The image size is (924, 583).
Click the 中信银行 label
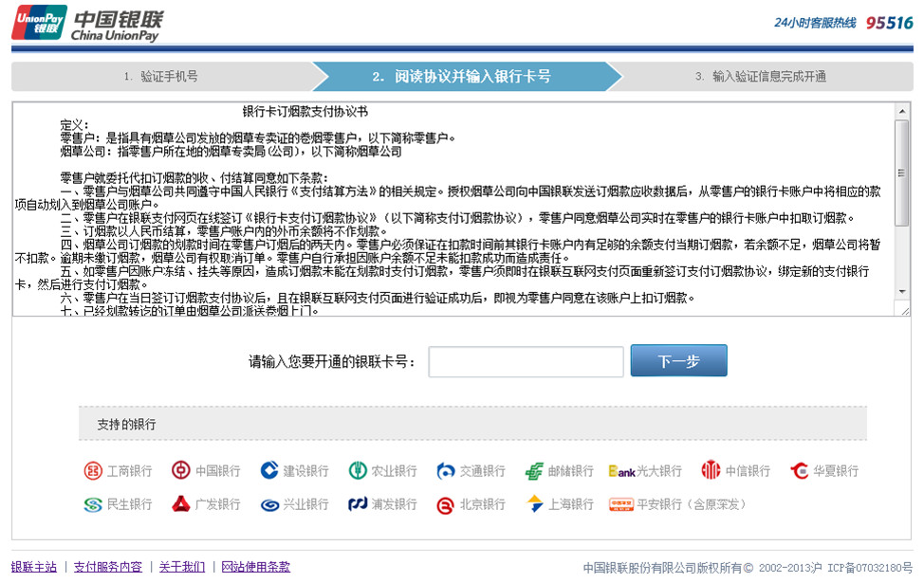(x=748, y=471)
